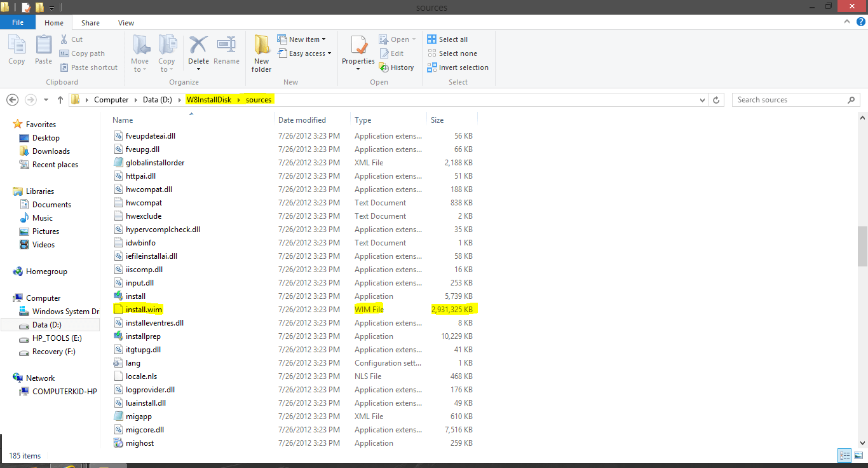868x468 pixels.
Task: Click Invert selection in the ribbon
Action: [x=458, y=67]
